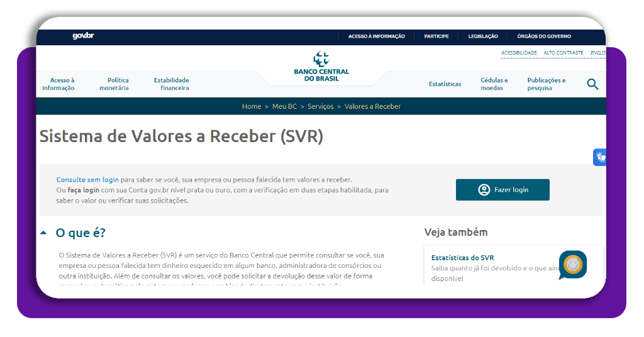The image size is (644, 337).
Task: Enable 'Alto contraste' mode
Action: (x=563, y=53)
